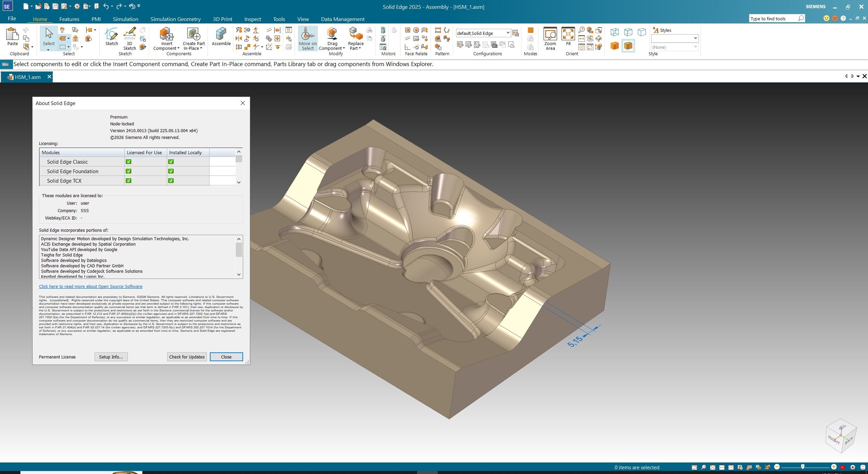Click the Paste icon in Clipboard group
Image resolution: width=868 pixels, height=474 pixels.
(13, 34)
